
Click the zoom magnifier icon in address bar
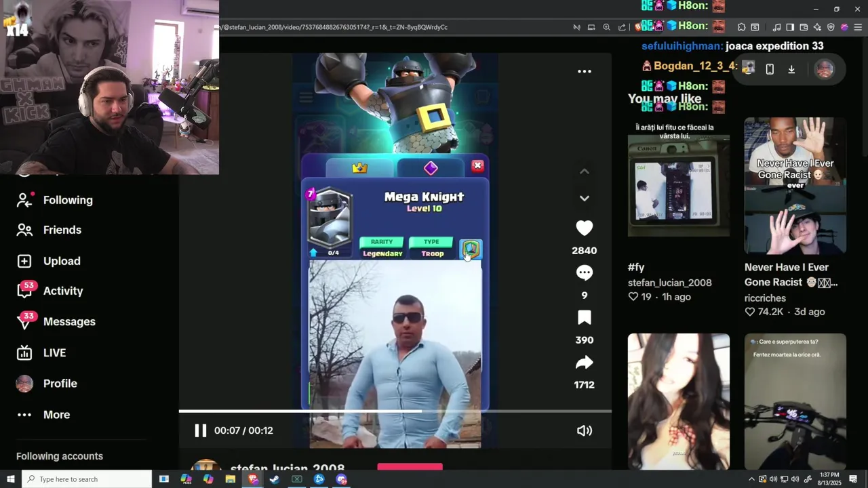pos(606,27)
